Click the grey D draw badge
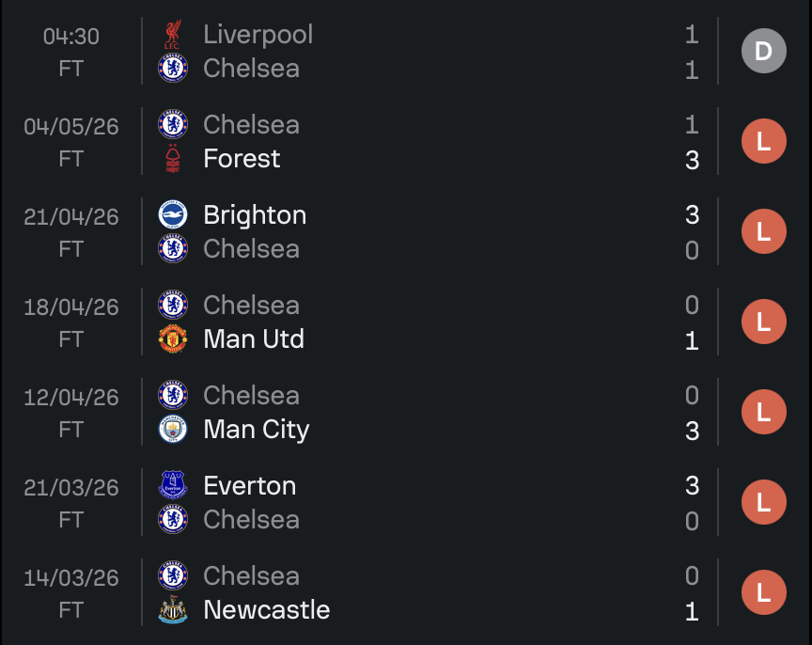Screen dimensions: 812x645 (x=764, y=51)
